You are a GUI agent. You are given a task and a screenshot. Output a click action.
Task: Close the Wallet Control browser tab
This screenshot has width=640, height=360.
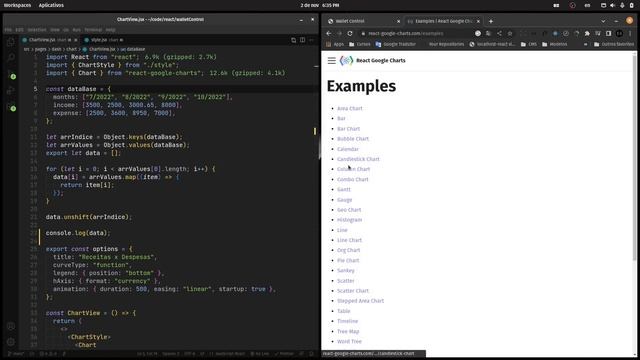point(398,21)
